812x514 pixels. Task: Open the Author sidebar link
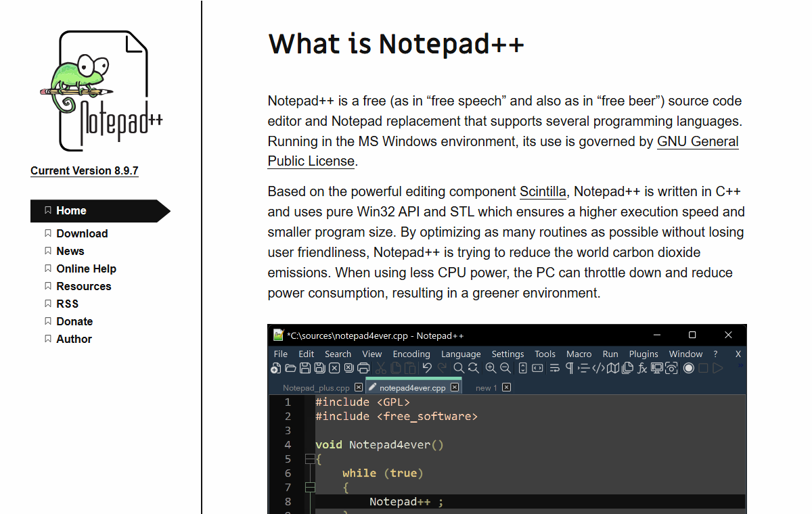[x=74, y=339]
